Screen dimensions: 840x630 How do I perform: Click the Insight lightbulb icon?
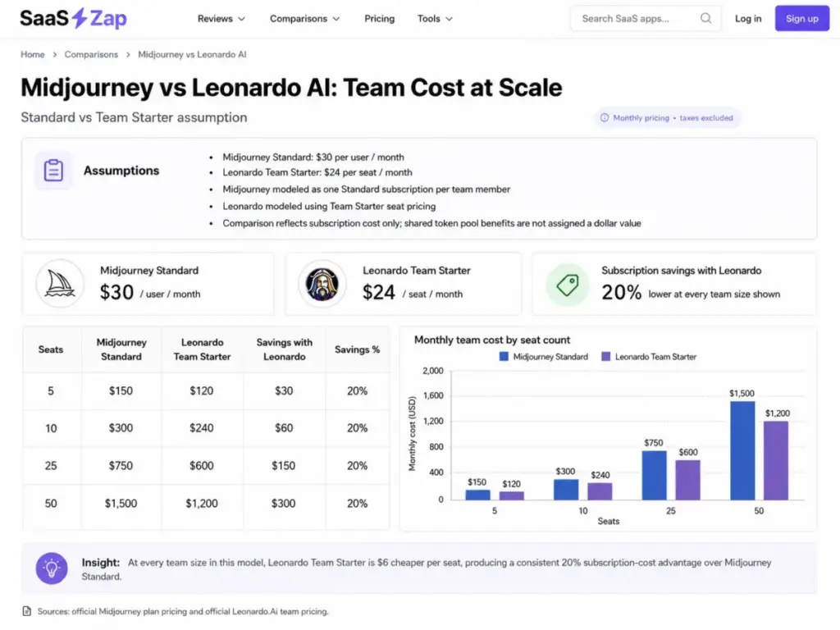(x=52, y=568)
